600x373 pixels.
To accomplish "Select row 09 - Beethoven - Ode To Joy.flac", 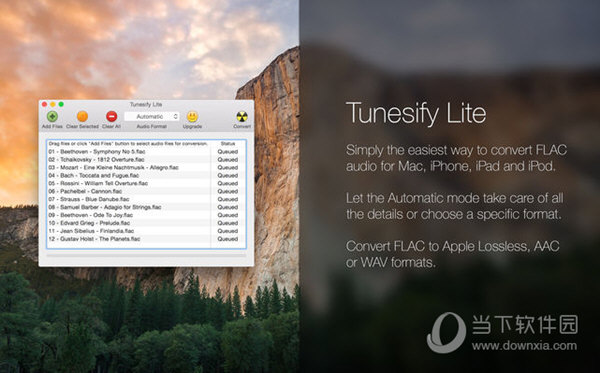I will tap(147, 215).
